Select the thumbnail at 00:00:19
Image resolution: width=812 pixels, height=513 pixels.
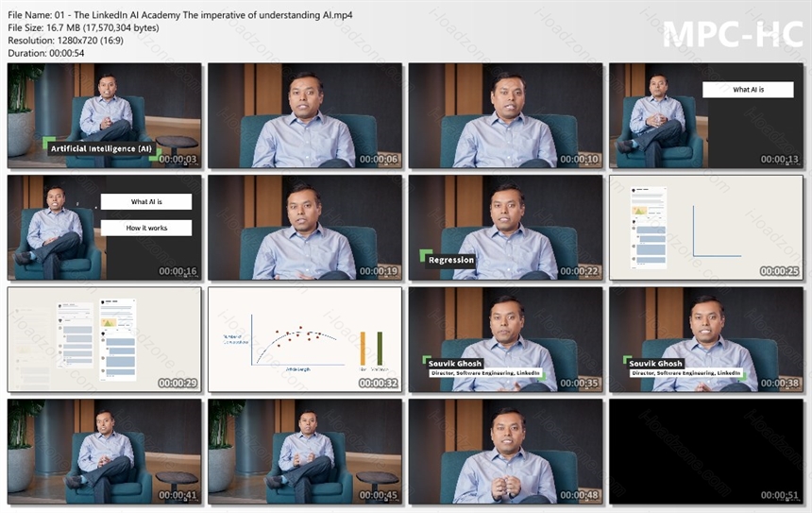pos(305,228)
